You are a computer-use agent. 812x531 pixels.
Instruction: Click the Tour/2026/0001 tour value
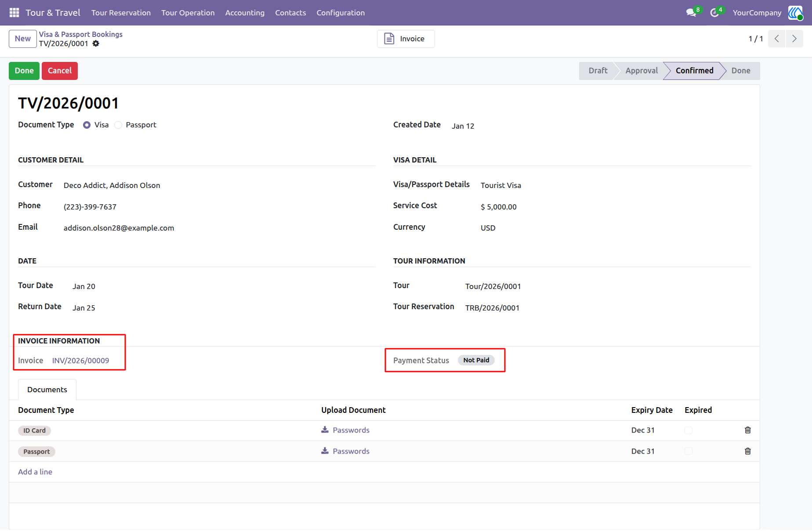coord(493,286)
